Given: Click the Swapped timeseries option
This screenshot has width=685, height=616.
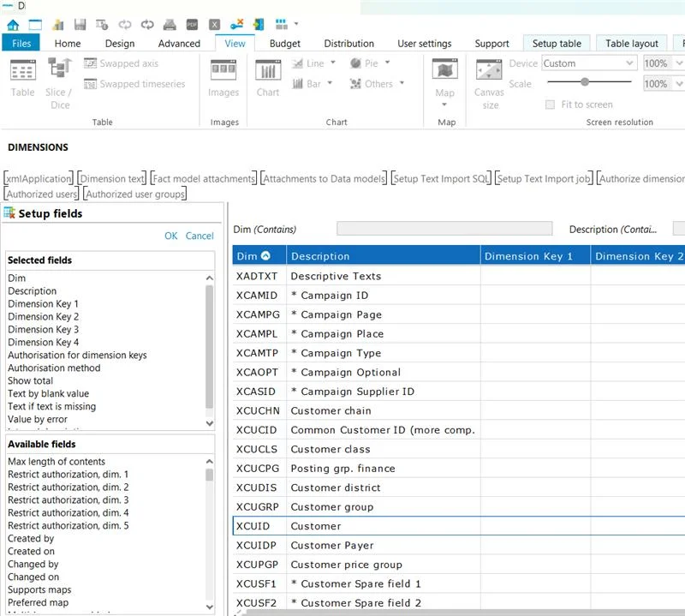Looking at the screenshot, I should pos(134,83).
